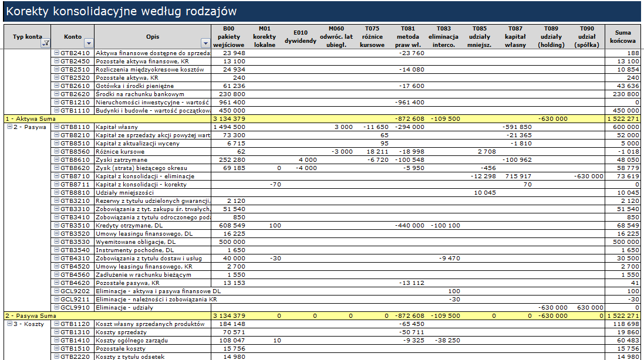Select the 'Wyemitowane obligacje, DL' cell
Viewport: 644px width, 360px height.
[153, 242]
